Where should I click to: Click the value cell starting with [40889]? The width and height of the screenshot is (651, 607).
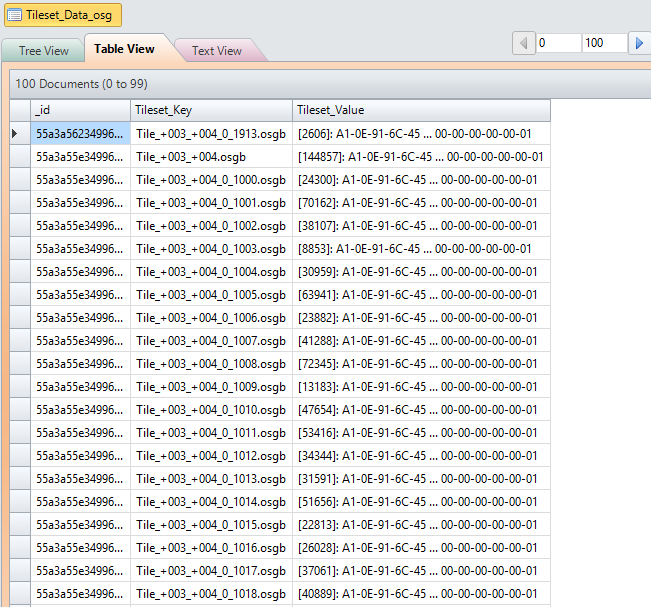pos(422,594)
